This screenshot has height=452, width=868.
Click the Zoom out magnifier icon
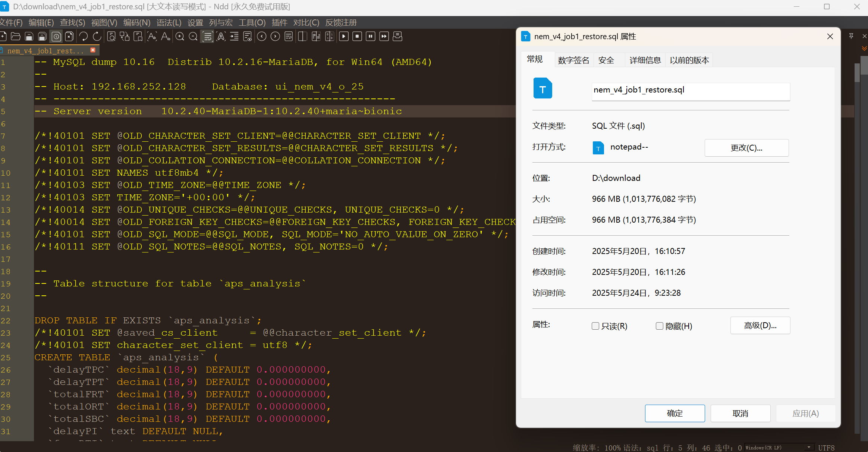193,36
